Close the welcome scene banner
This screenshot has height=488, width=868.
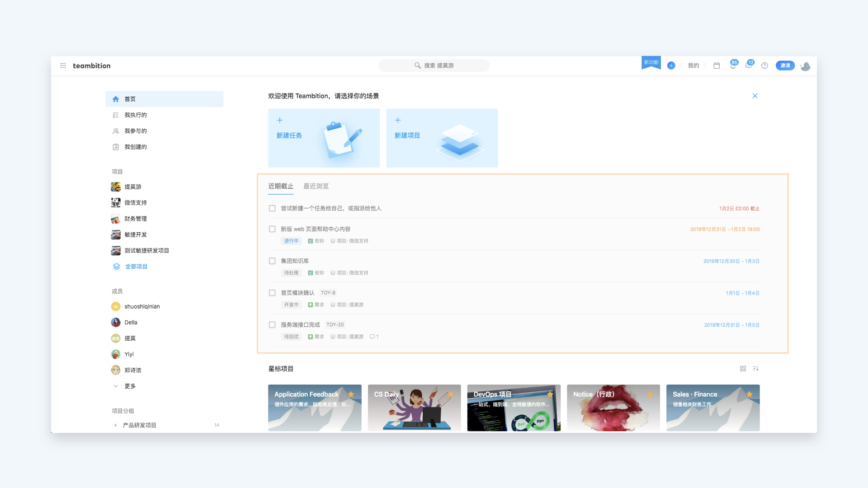tap(755, 96)
